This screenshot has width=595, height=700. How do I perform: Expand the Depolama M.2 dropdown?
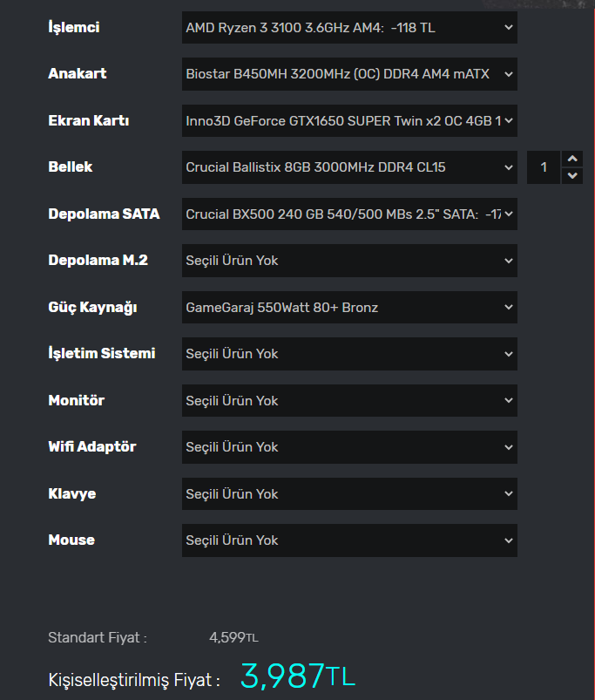click(x=349, y=261)
